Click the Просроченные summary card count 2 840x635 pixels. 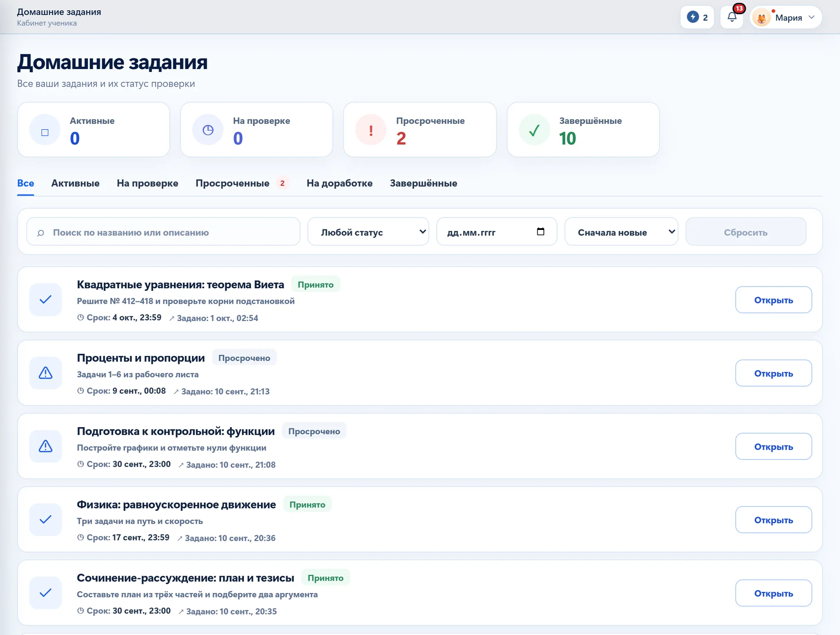[401, 138]
